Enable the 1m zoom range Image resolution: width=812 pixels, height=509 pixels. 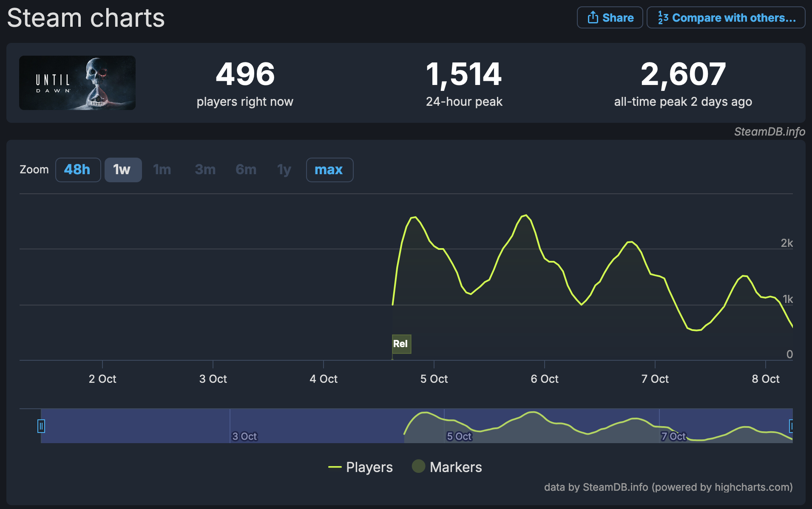coord(162,170)
